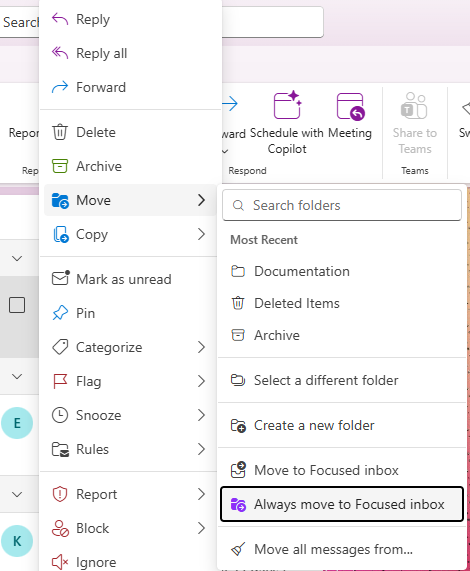Click the Schedule with Copilot calendar icon
Screen dimensions: 470x571
pyautogui.click(x=287, y=105)
